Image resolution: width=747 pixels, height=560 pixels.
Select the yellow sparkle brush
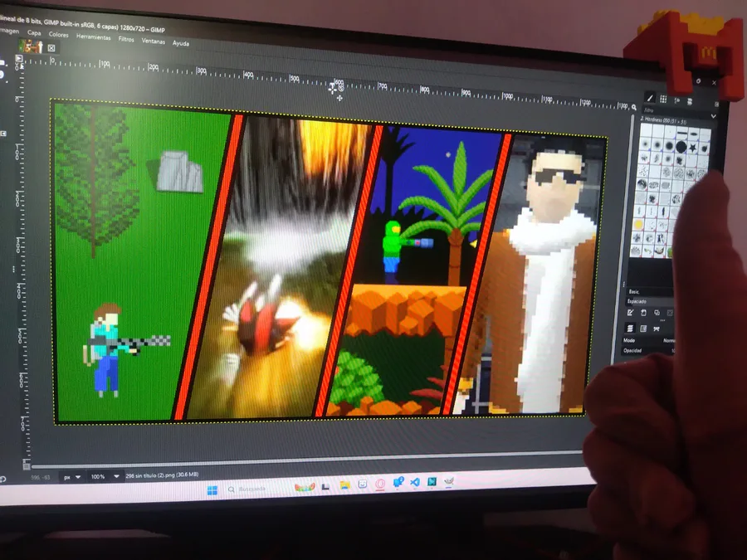[638, 223]
